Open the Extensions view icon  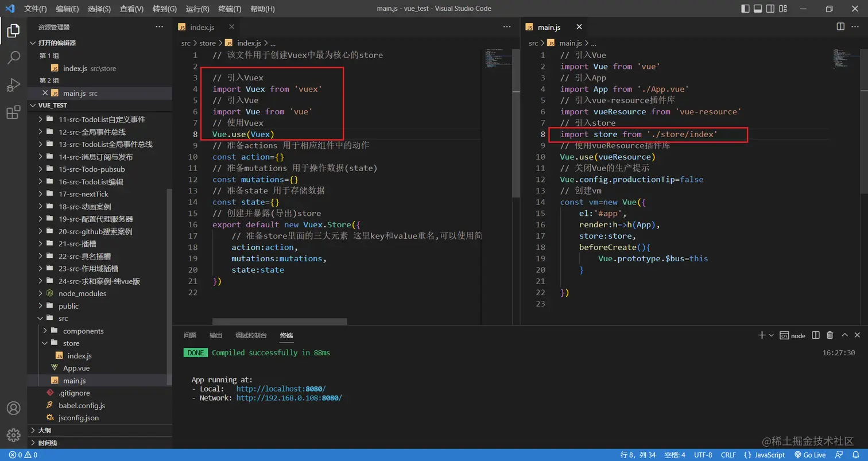click(13, 113)
